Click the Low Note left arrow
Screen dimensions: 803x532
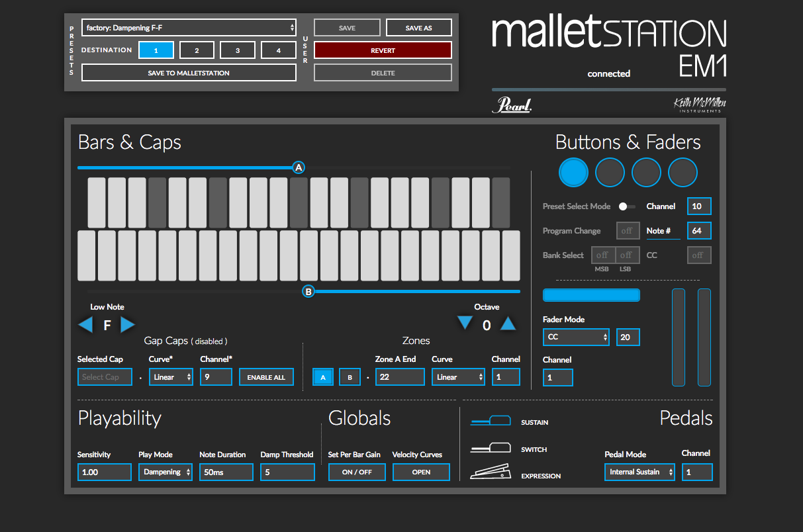tap(85, 324)
